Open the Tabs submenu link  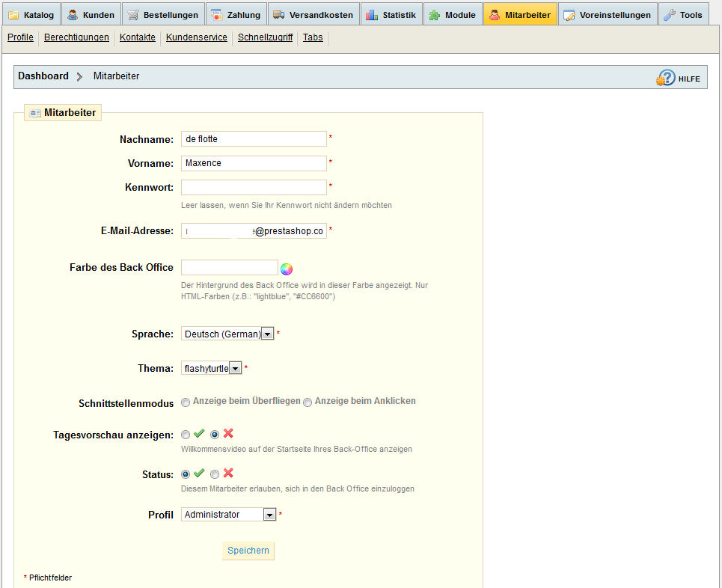(313, 37)
